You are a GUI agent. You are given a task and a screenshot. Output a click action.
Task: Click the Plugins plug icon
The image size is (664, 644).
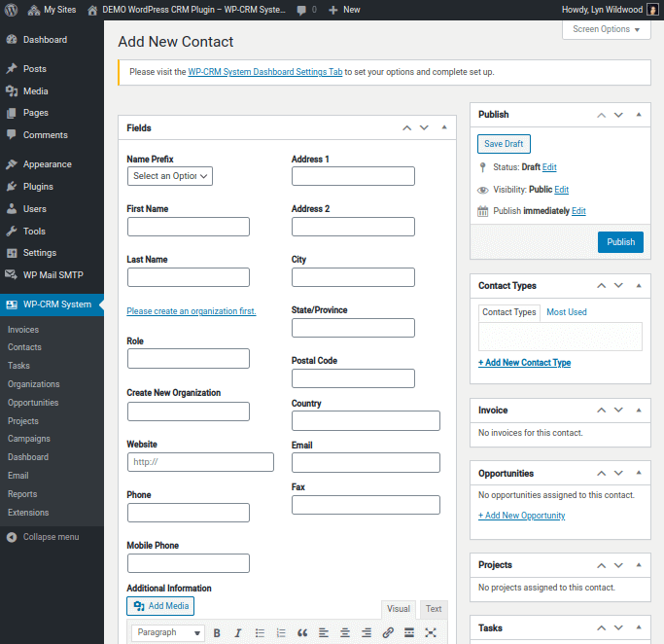pos(12,187)
